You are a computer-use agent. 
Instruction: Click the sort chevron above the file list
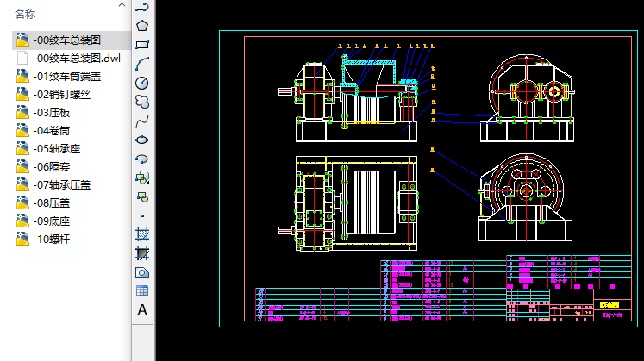(x=122, y=5)
